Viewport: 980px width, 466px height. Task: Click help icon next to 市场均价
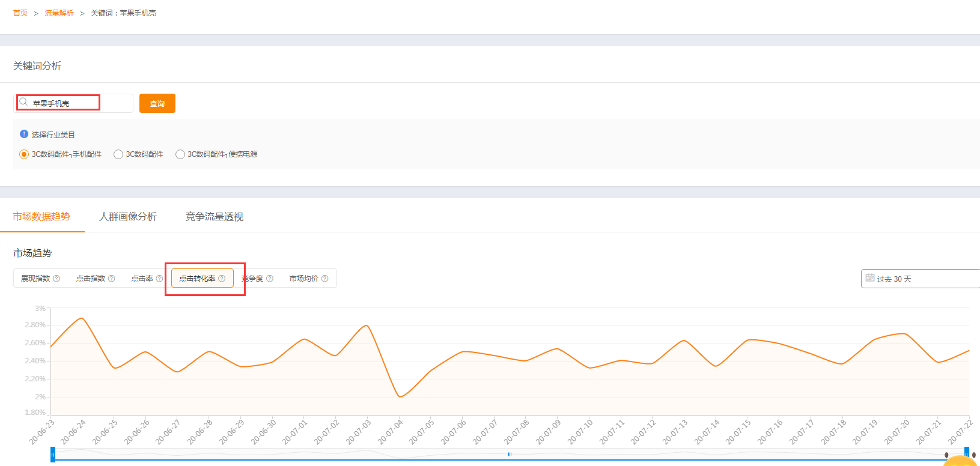[x=325, y=279]
